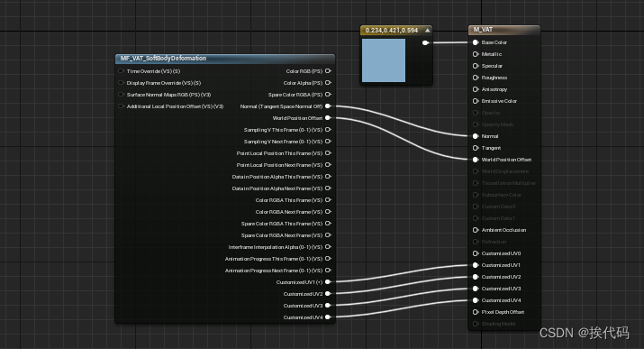Click the constant color node's output pin
Screen dimensions: 644x349
click(425, 42)
